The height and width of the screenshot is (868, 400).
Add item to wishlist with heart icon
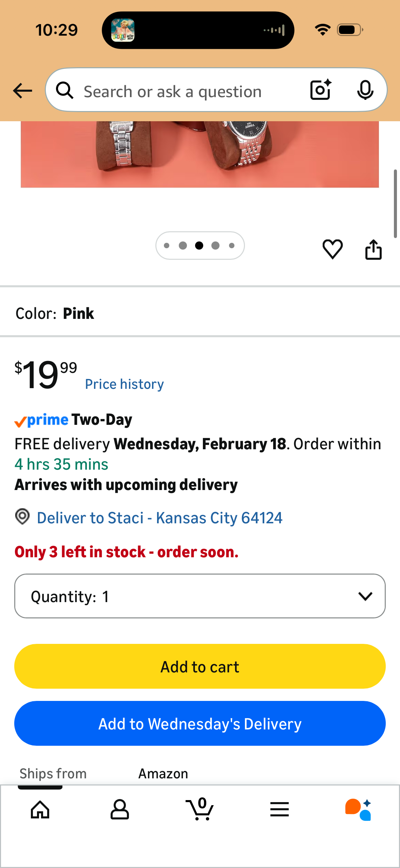click(332, 249)
